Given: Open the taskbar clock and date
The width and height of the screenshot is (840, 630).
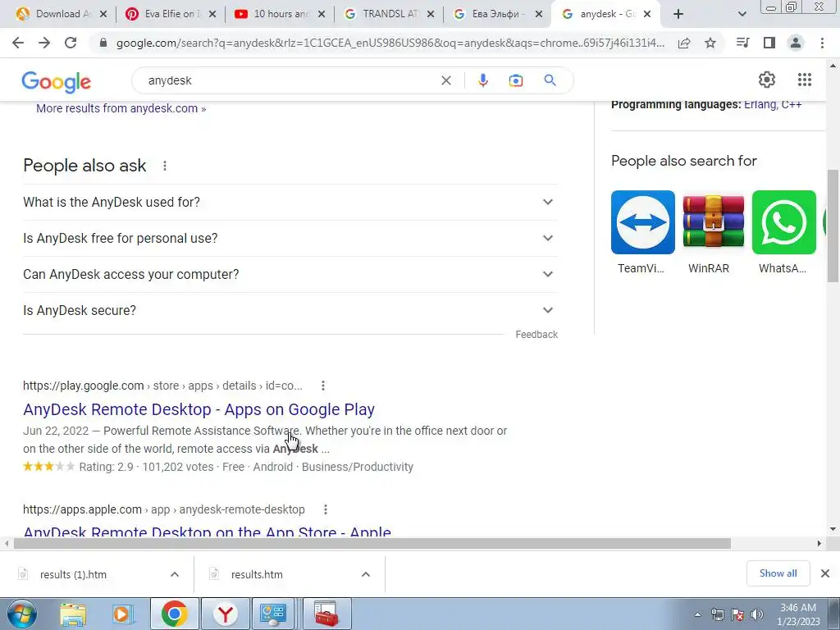Looking at the screenshot, I should [798, 614].
